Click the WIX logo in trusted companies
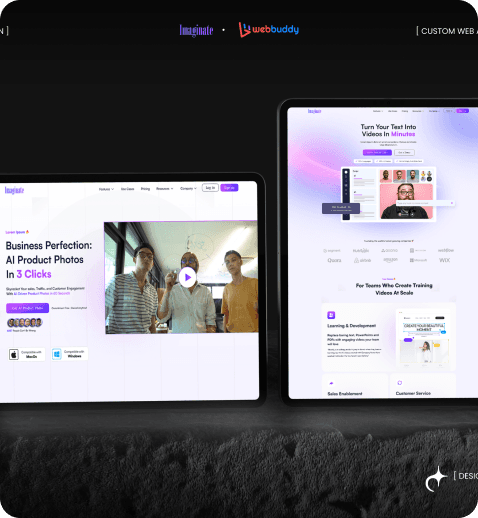 click(444, 260)
